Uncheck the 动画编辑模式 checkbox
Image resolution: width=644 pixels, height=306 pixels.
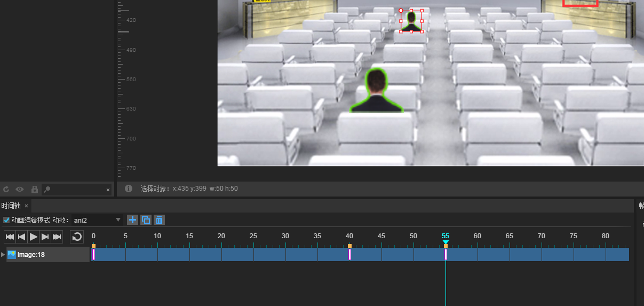[x=6, y=220]
